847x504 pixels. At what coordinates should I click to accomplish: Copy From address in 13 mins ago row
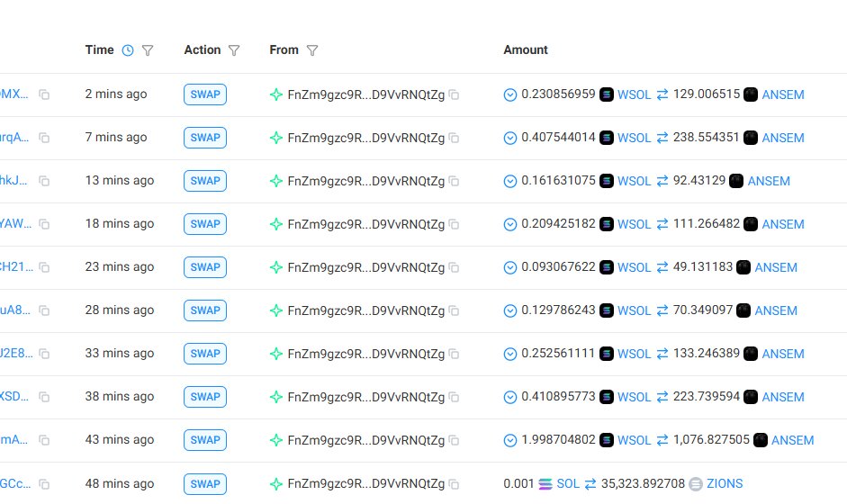455,181
